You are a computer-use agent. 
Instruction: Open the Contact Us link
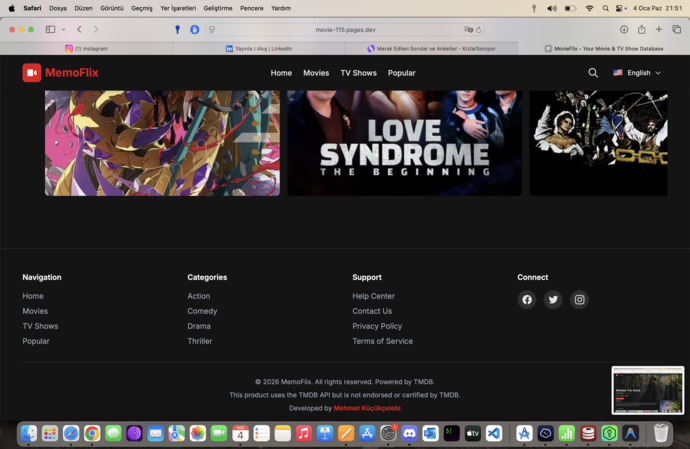[x=372, y=311]
